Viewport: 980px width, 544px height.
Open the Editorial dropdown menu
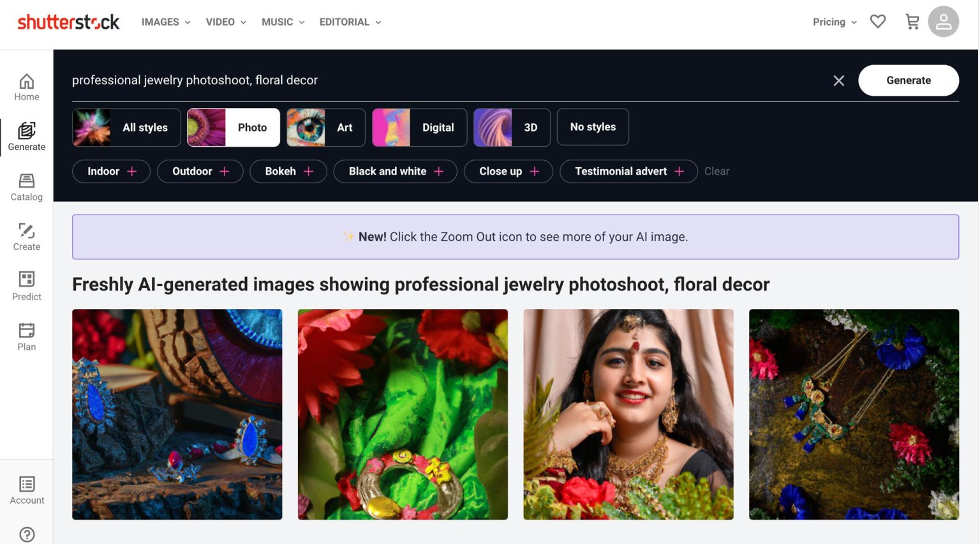pos(350,22)
